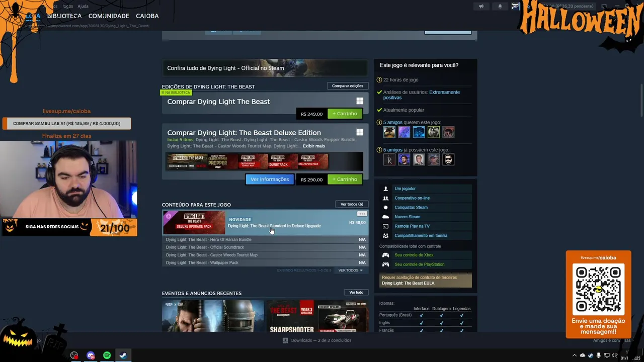Click the Remote Play na TV link
644x362 pixels.
(x=412, y=226)
